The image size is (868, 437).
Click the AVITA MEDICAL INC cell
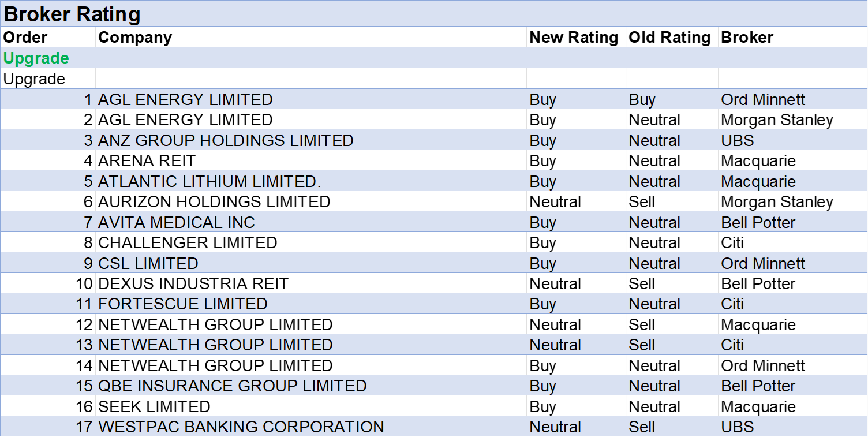coord(177,222)
